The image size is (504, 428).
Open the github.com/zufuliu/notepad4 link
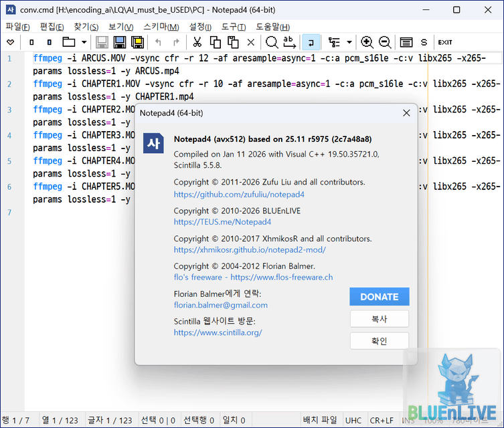tap(239, 195)
